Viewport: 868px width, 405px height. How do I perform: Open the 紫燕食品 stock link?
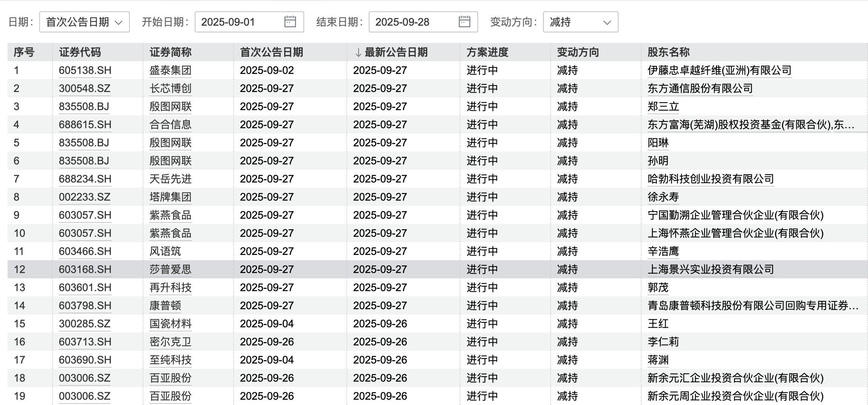pos(170,215)
